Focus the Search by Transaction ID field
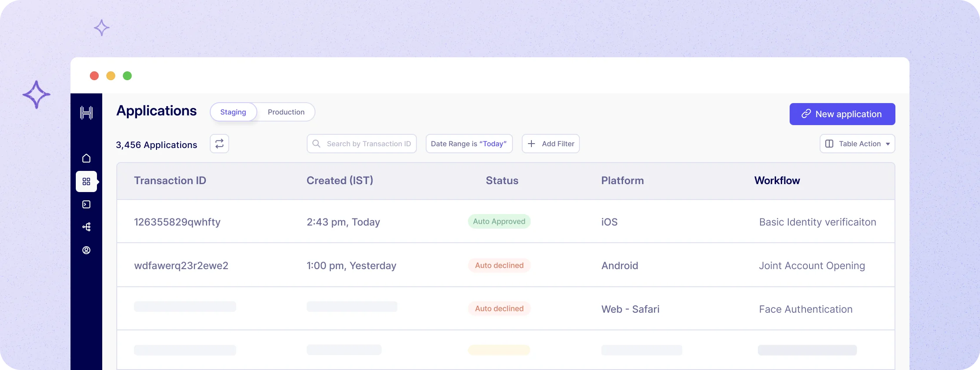The image size is (980, 370). click(x=362, y=144)
